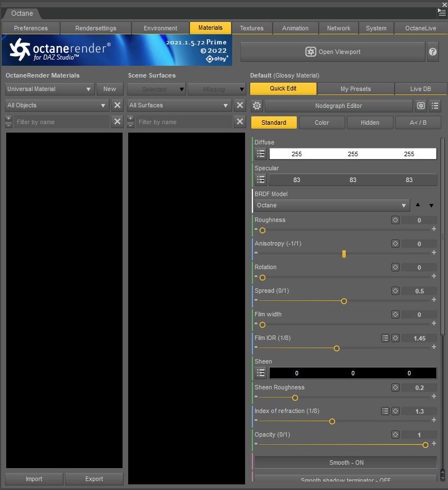Select previous BRDF model with up arrow
Screen dimensions: 448x490
(418, 205)
